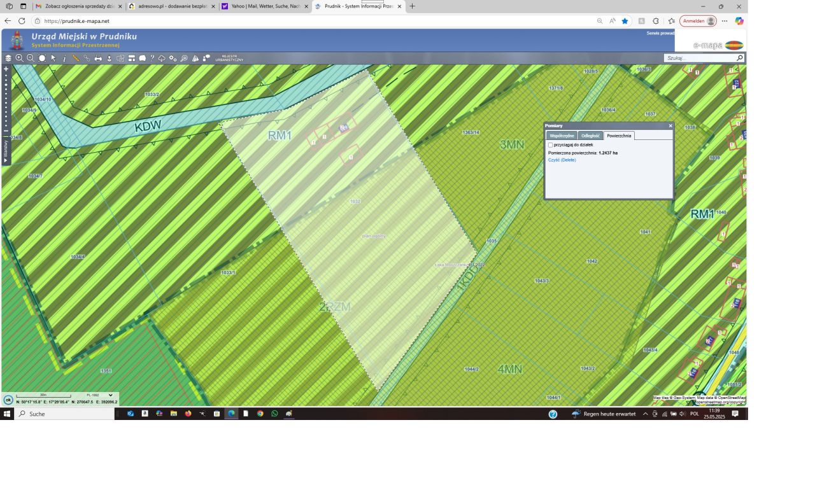Screen dimensions: 815x504
Task: Open the layers panel icon in the map toolbar
Action: (8, 58)
